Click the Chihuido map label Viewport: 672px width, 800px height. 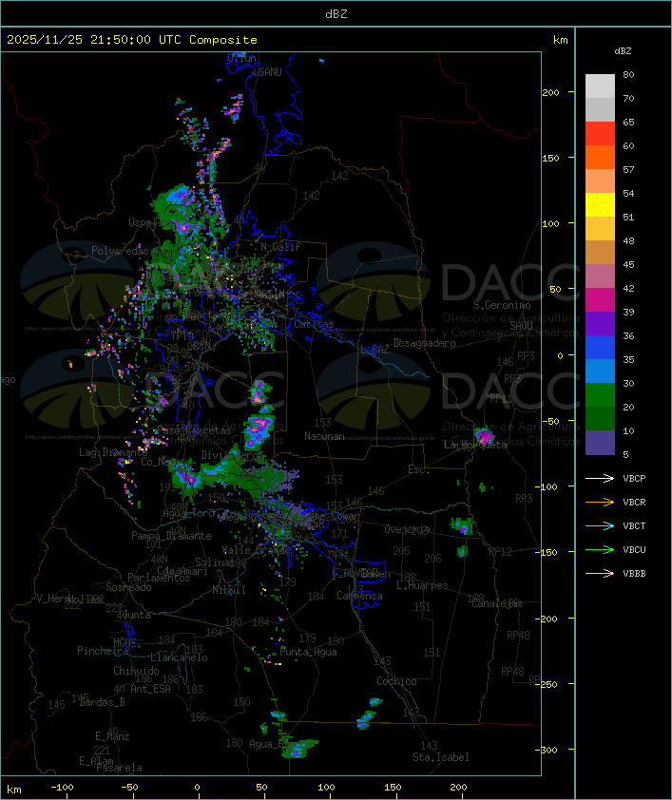coord(136,671)
